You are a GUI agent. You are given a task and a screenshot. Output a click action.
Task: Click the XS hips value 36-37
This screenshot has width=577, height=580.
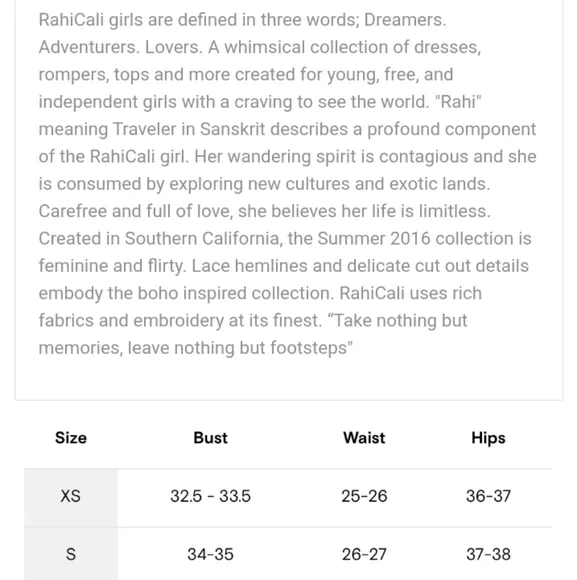tap(488, 496)
